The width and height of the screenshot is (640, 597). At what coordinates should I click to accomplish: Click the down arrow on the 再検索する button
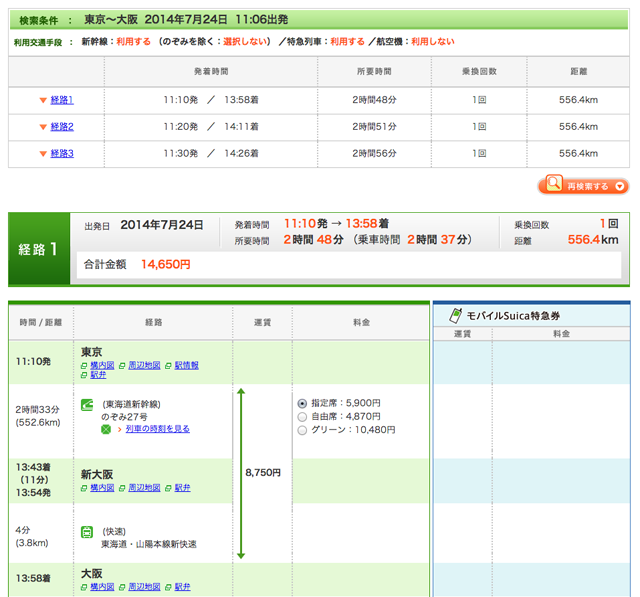620,186
